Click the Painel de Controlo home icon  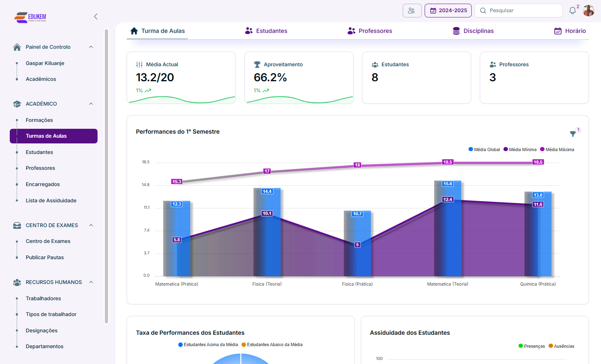point(17,47)
